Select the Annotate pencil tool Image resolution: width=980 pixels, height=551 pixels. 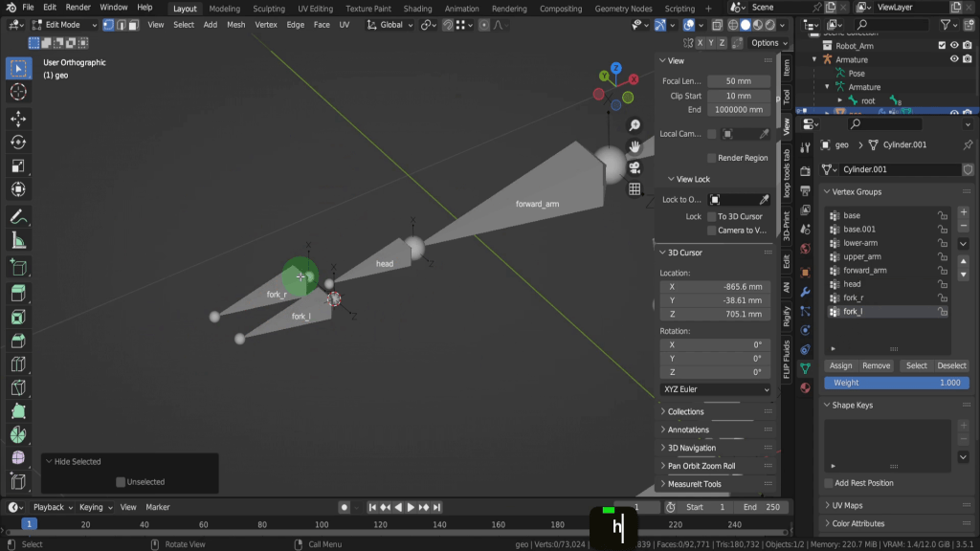[x=17, y=216]
